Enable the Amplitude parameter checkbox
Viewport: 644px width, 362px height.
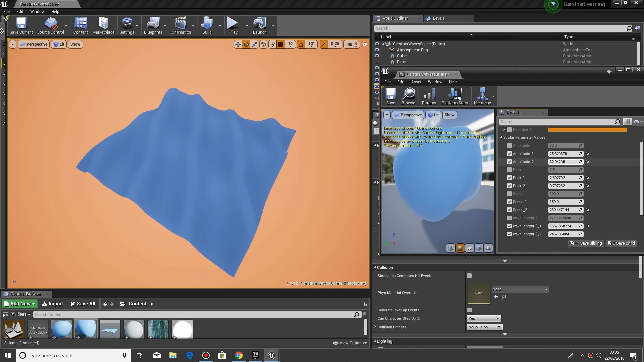(509, 145)
